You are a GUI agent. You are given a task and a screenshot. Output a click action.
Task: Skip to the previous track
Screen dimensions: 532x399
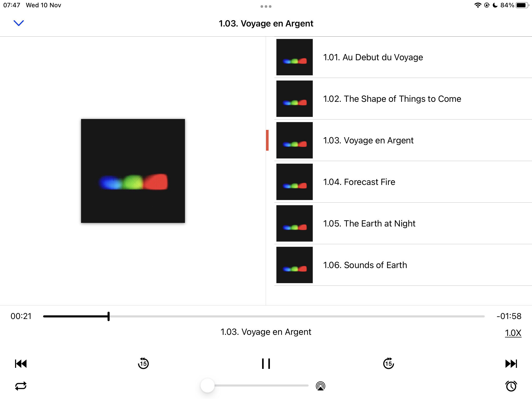21,364
